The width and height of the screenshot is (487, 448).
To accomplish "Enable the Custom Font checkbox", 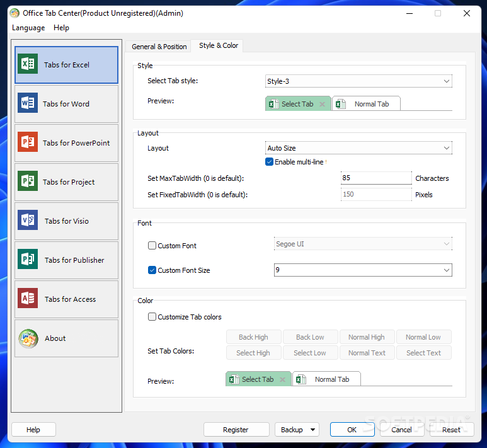I will coord(152,246).
